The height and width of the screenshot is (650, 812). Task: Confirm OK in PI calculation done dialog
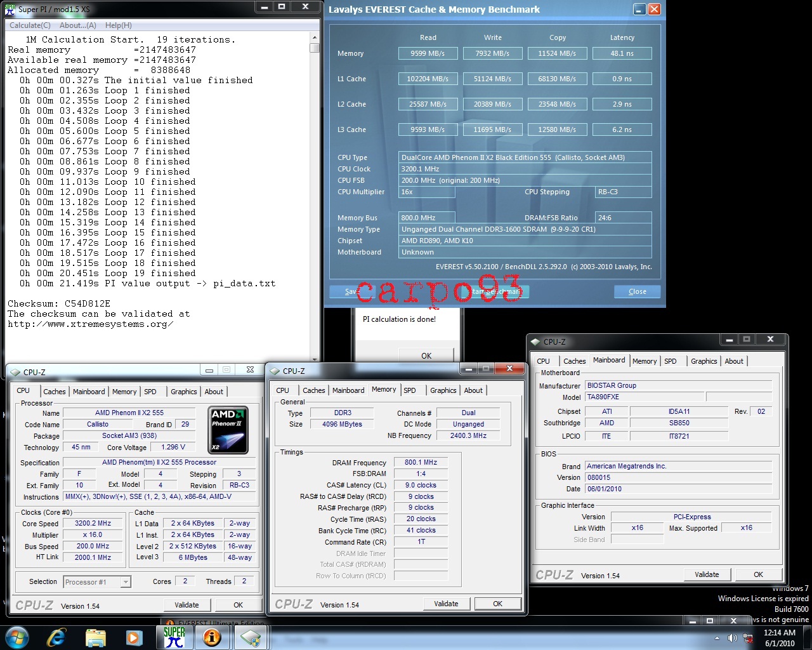pos(426,355)
